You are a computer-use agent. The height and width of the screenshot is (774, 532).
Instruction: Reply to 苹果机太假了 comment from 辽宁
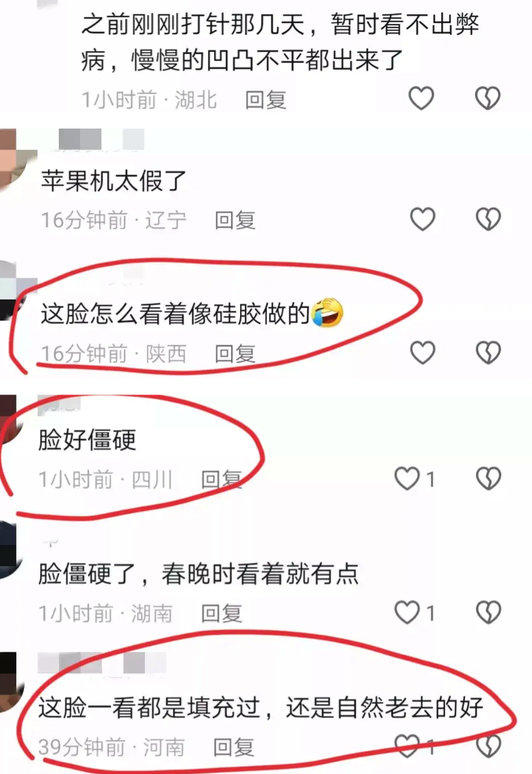(x=235, y=220)
